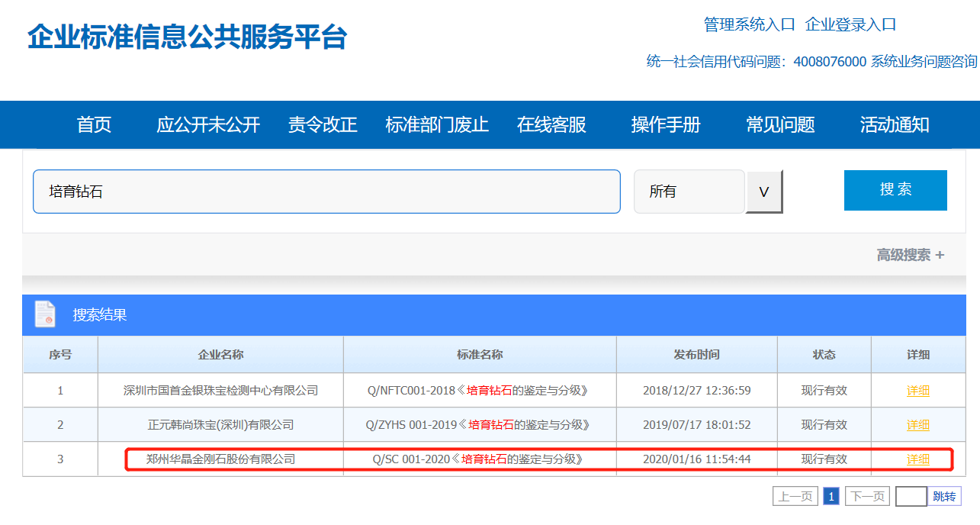The height and width of the screenshot is (525, 980).
Task: Click the hotline number 4008076000
Action: (x=830, y=62)
